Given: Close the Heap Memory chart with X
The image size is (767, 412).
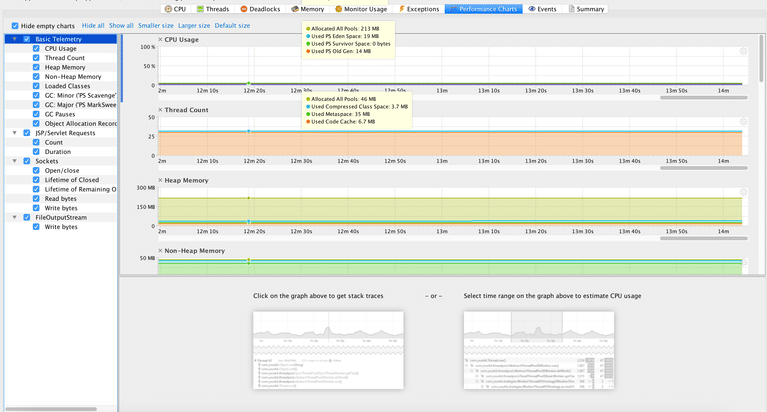Looking at the screenshot, I should [160, 180].
